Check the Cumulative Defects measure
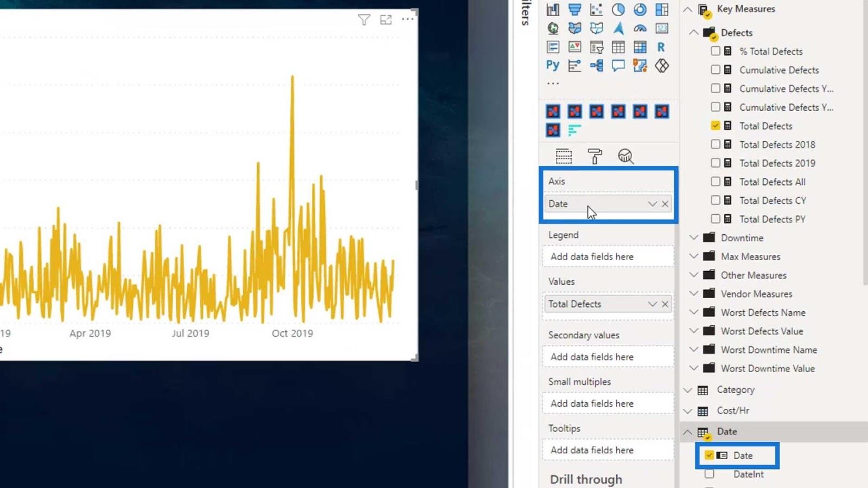 click(x=715, y=70)
